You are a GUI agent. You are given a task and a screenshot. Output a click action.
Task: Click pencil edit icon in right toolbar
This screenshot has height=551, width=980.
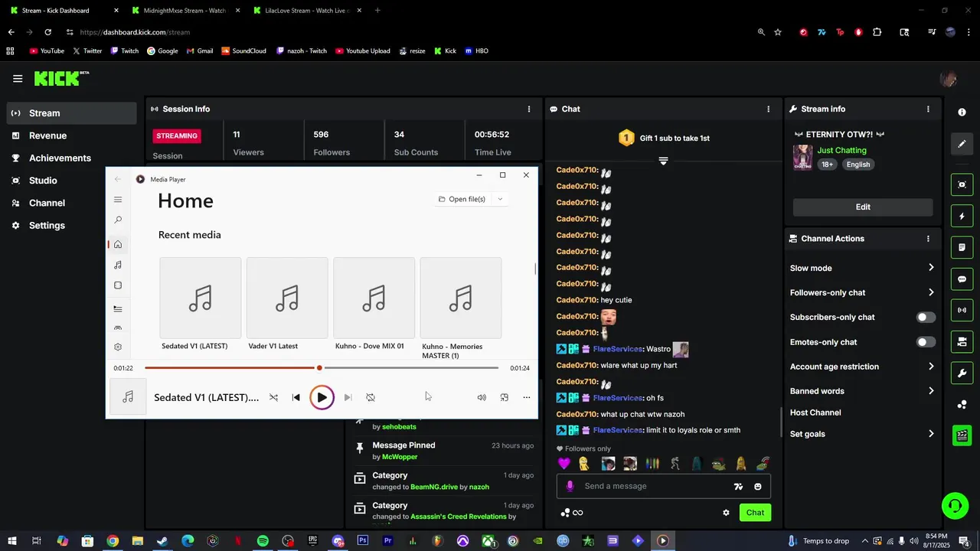tap(962, 144)
